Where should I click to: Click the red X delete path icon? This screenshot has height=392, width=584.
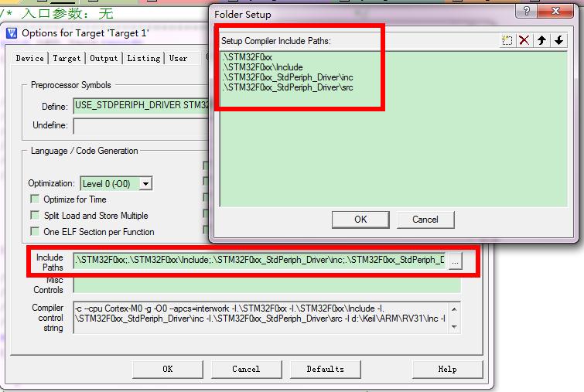click(x=524, y=40)
